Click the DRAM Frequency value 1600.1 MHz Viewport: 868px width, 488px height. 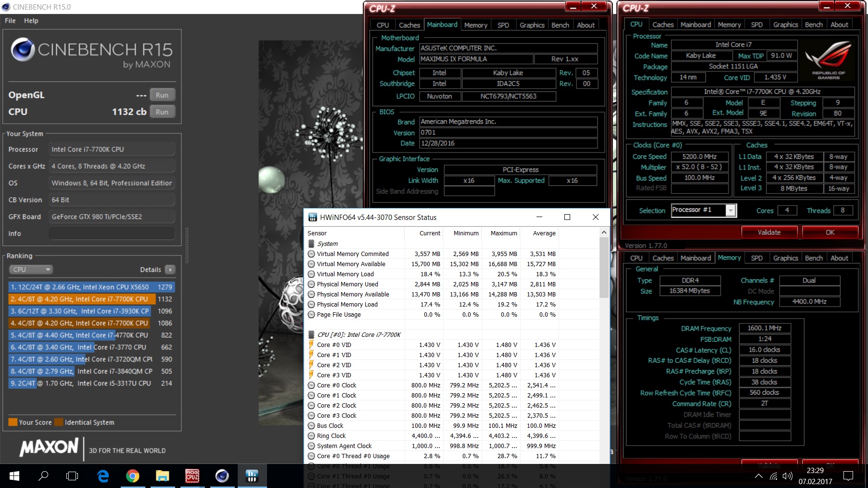point(765,328)
